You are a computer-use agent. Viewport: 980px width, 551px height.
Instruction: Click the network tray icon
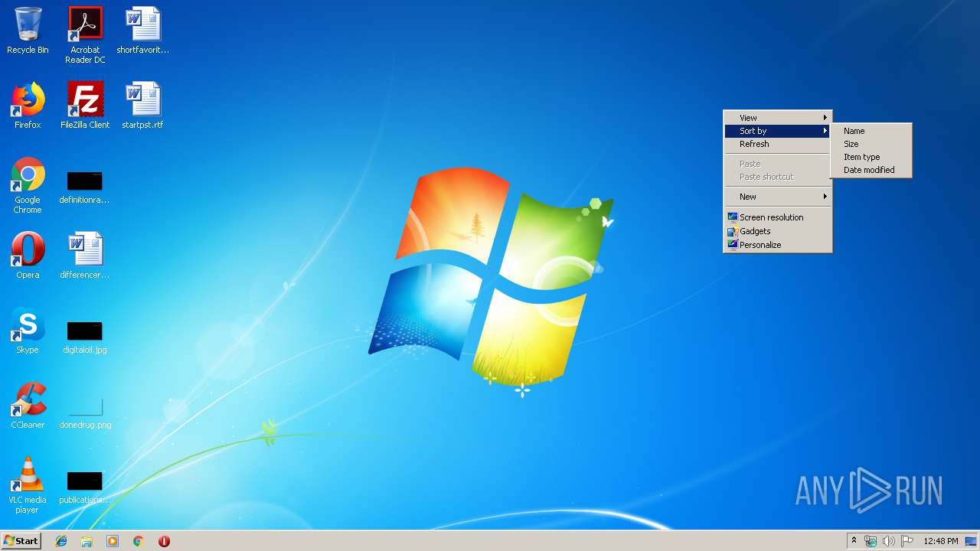(x=871, y=541)
